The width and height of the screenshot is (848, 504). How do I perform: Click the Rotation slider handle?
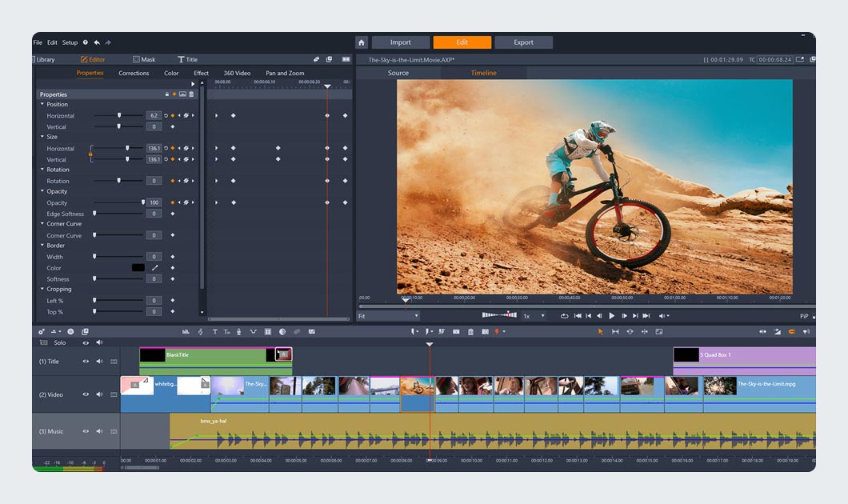(119, 181)
